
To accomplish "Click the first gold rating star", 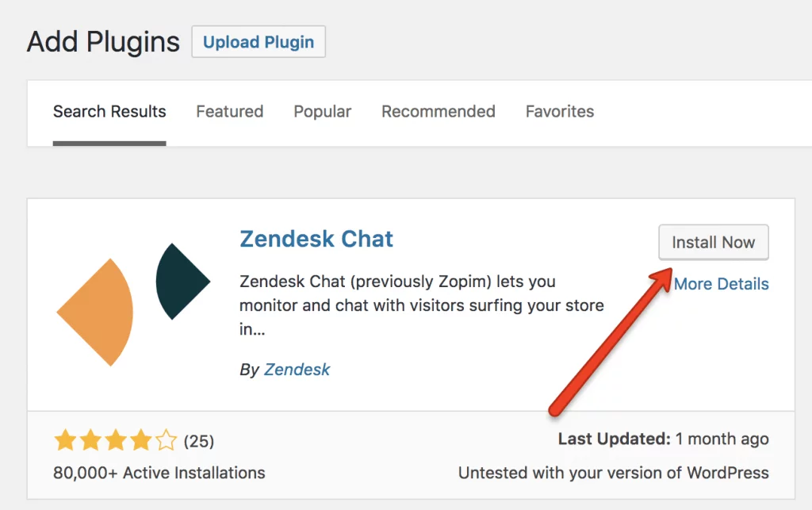I will 64,441.
